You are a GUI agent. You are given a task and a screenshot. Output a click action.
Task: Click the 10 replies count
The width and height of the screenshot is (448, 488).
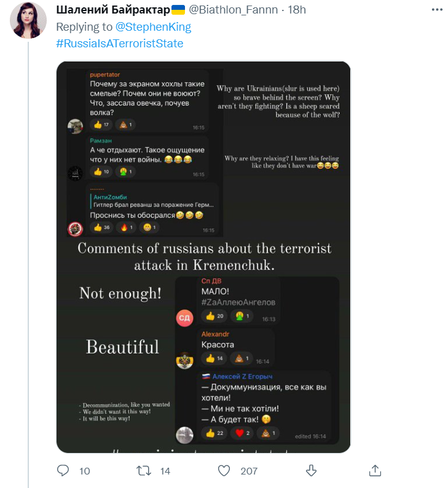85,471
